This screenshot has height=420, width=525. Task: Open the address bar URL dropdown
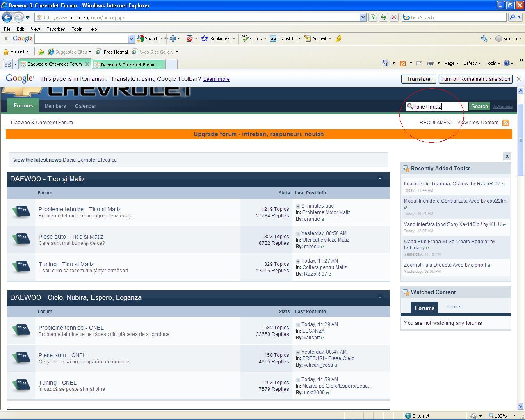coord(363,17)
